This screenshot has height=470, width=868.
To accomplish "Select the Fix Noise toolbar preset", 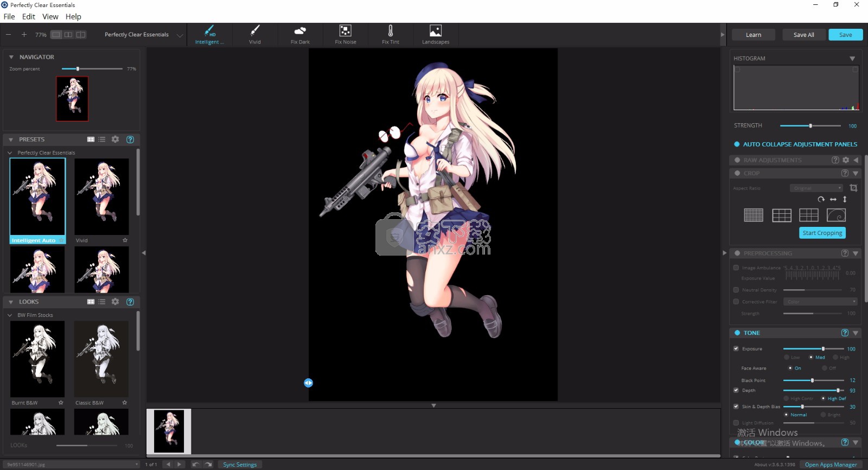I will 346,34.
